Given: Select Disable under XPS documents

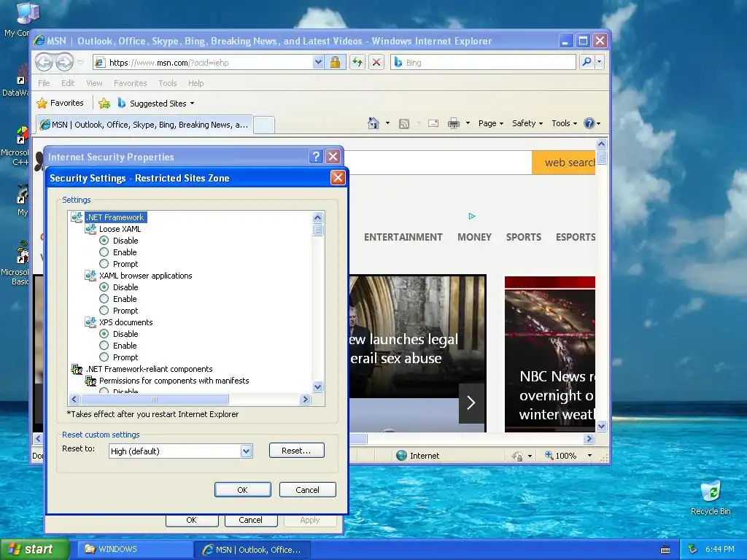Looking at the screenshot, I should point(104,334).
